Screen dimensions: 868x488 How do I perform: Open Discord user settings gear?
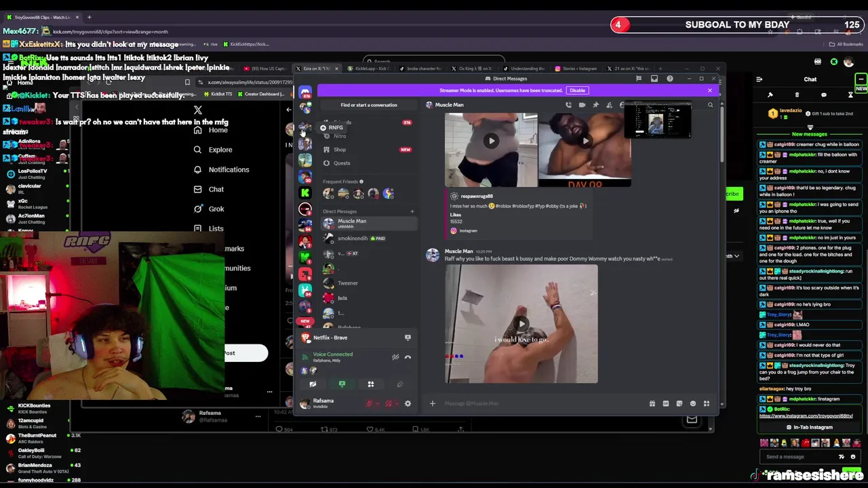tap(408, 404)
